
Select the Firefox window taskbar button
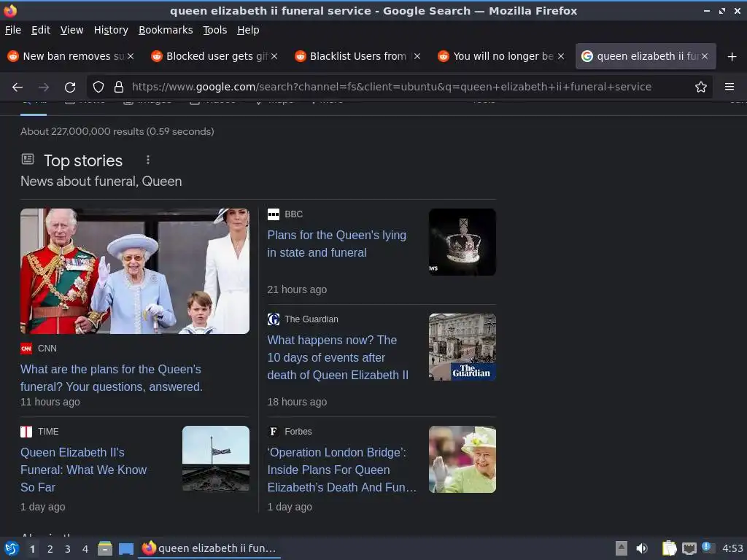click(x=209, y=548)
